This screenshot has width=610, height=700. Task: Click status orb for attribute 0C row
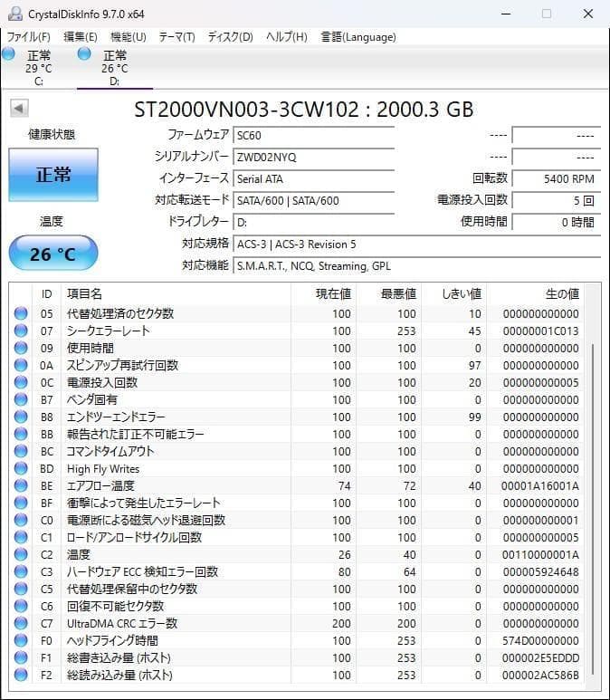click(x=21, y=382)
